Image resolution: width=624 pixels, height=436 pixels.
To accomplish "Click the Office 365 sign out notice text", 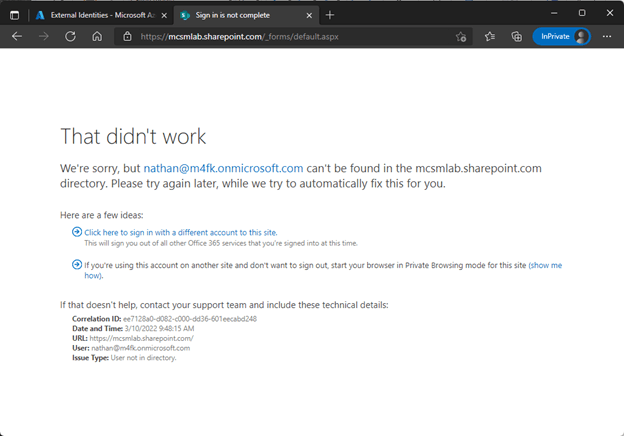I will [221, 243].
